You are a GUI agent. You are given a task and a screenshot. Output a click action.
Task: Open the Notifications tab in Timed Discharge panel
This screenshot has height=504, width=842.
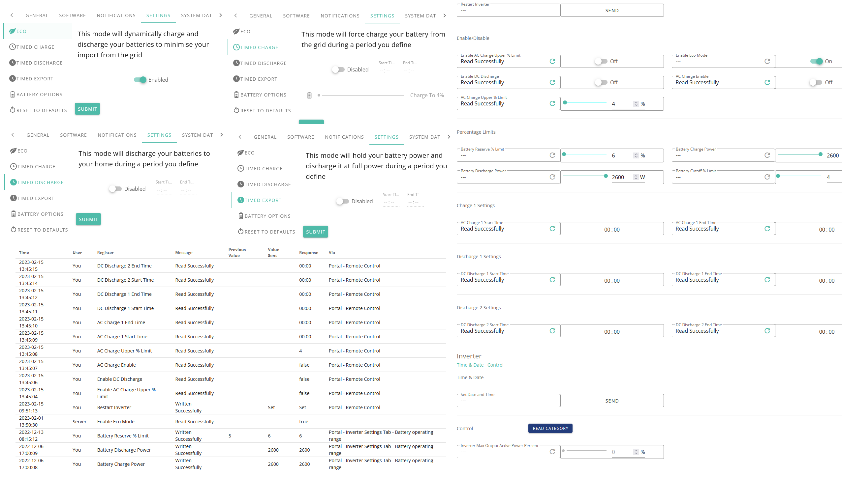(117, 135)
